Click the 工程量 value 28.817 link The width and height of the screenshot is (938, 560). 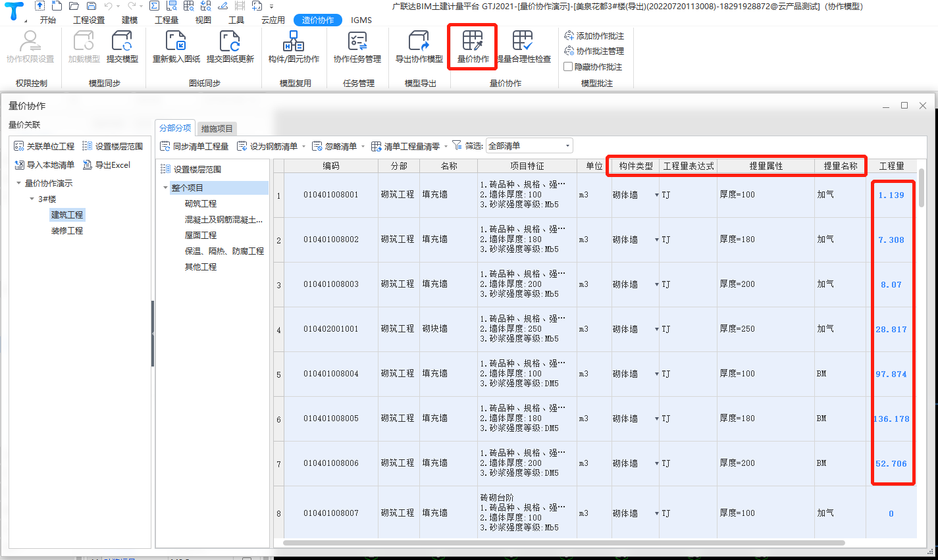coord(891,329)
